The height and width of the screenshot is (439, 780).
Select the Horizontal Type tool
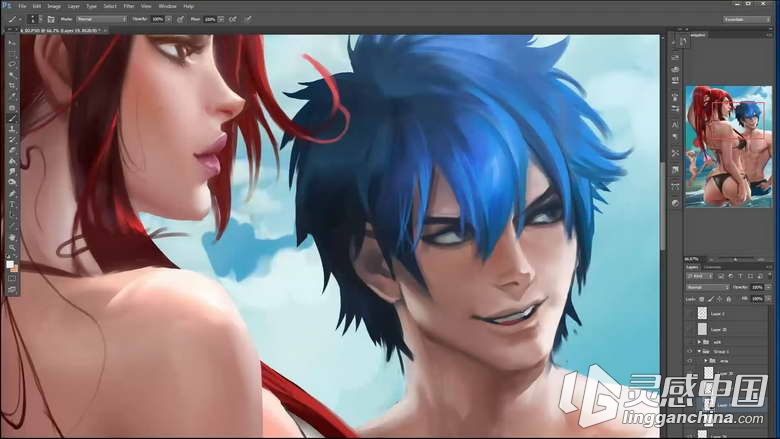pos(12,204)
